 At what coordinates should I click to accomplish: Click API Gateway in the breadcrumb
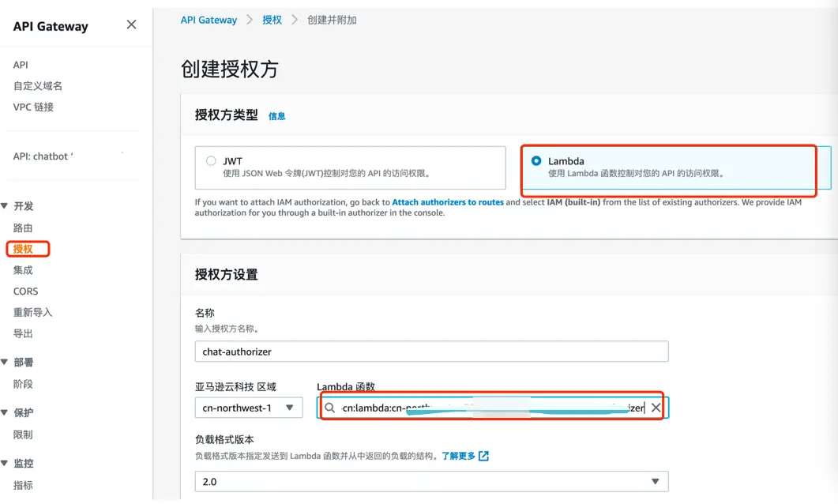[209, 20]
